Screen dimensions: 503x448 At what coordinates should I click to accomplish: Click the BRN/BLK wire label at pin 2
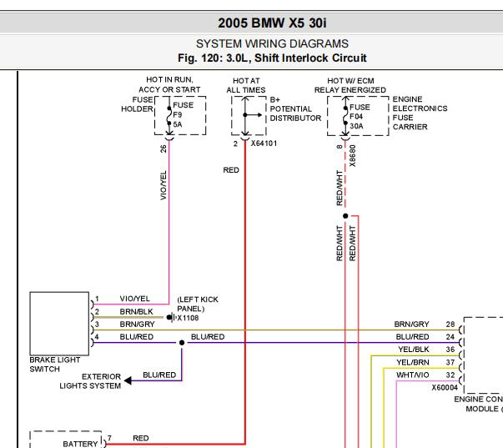(x=136, y=312)
